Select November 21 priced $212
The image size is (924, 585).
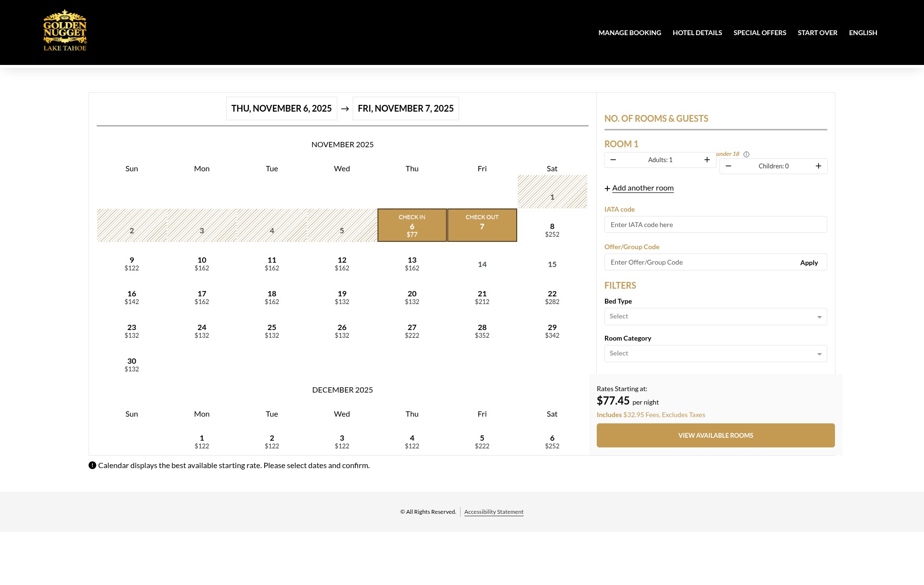coord(482,297)
